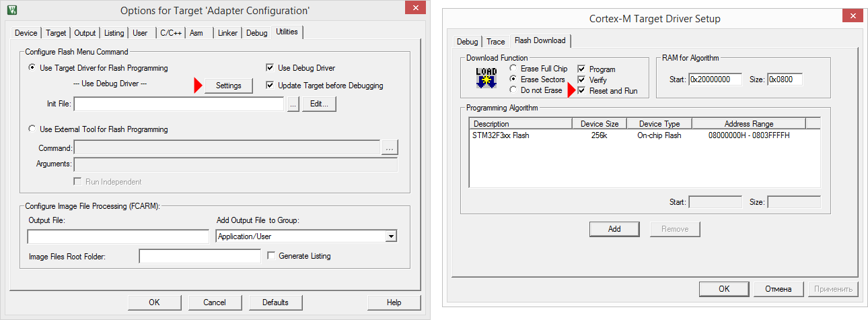Click the Add programming algorithm button
Screen dimensions: 868x320
[x=614, y=229]
